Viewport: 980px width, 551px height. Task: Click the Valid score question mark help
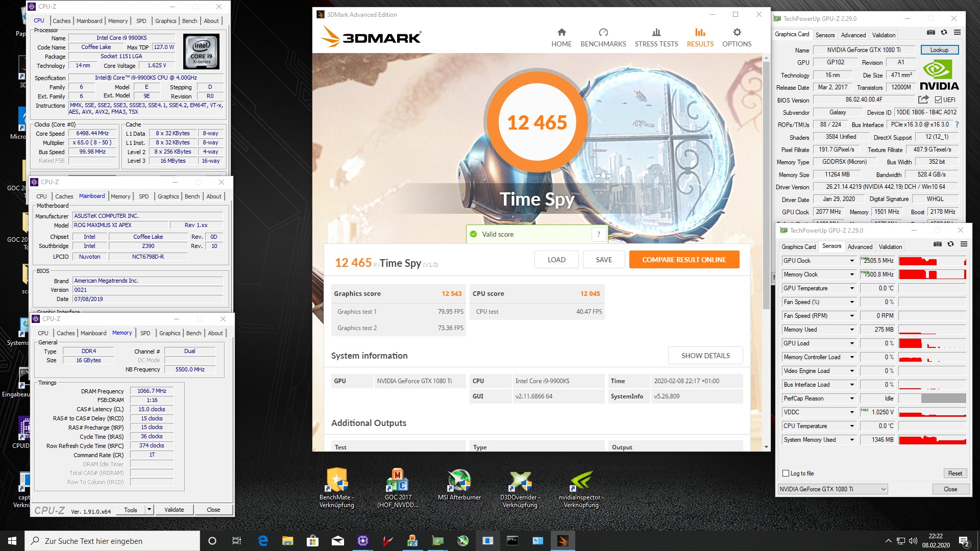(x=599, y=234)
